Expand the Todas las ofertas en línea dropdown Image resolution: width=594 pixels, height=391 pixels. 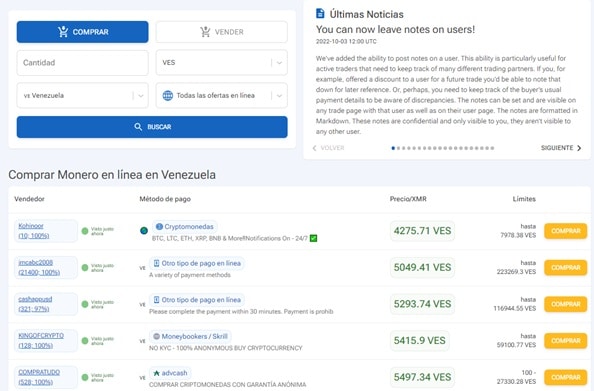click(222, 95)
